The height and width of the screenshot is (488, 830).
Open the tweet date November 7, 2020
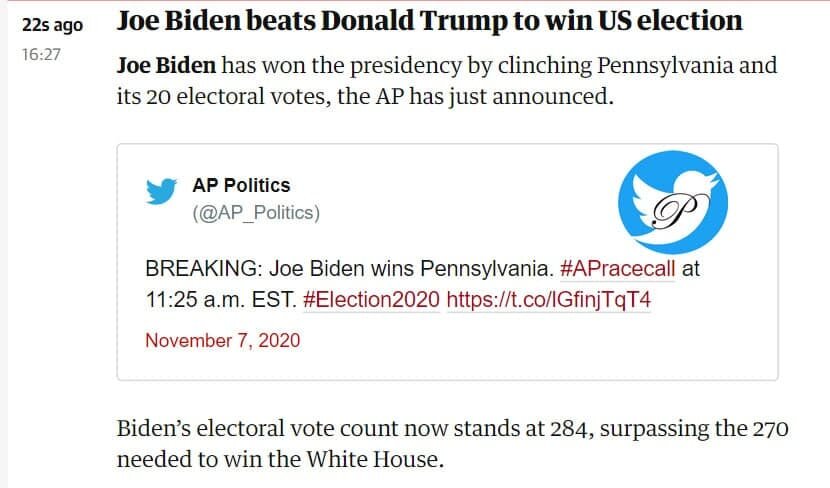pyautogui.click(x=222, y=340)
